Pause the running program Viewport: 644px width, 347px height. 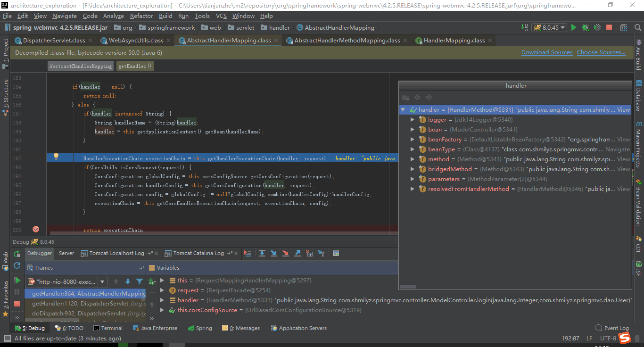17,292
